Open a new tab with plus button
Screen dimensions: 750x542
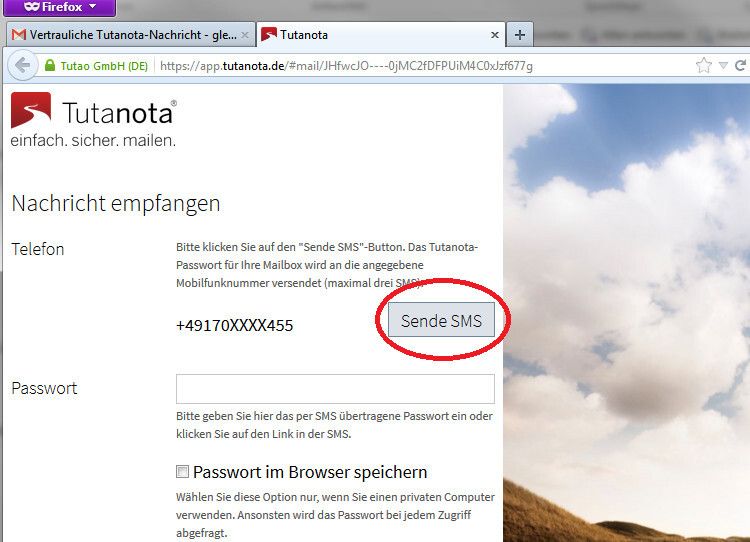520,35
